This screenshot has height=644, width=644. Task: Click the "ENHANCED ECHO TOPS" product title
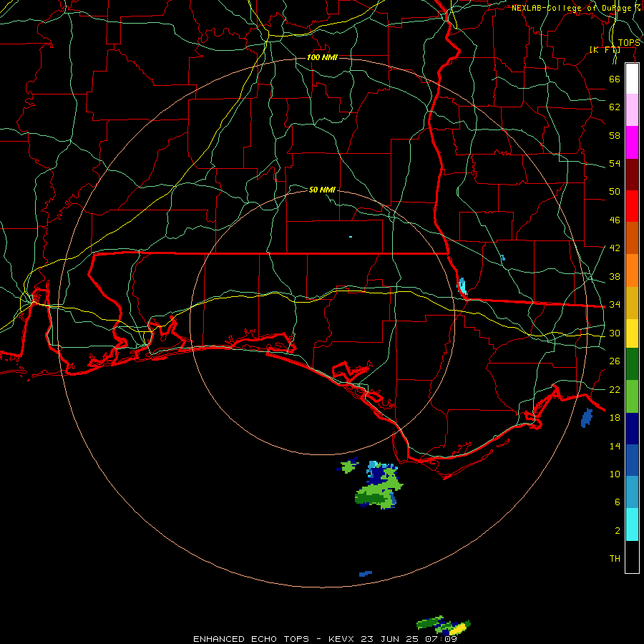tap(251, 639)
